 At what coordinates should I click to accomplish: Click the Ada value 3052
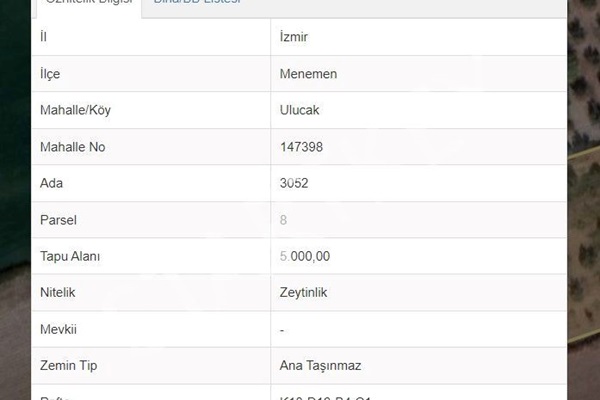tap(294, 183)
